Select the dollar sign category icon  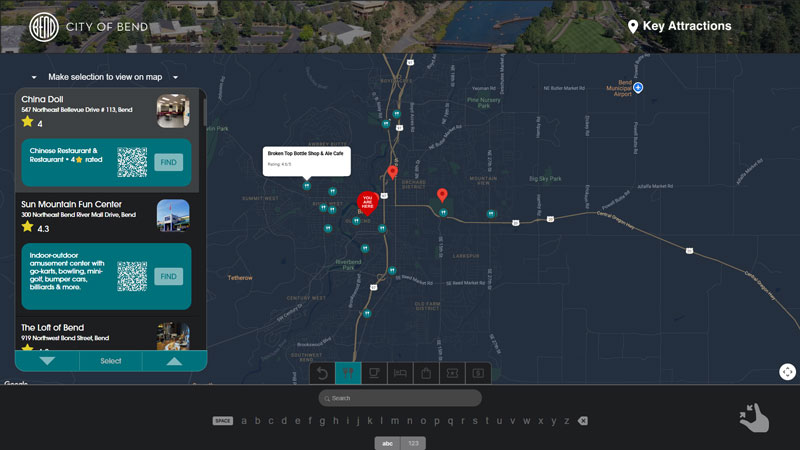click(x=478, y=373)
